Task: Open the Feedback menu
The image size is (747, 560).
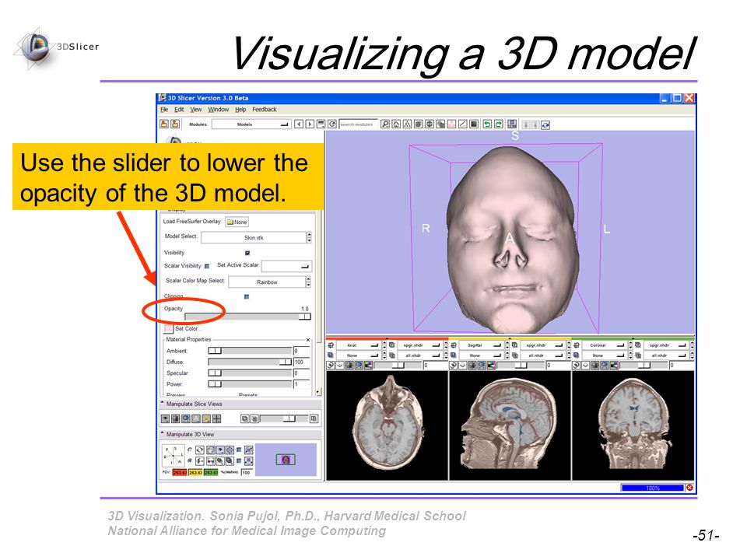Action: pos(265,110)
